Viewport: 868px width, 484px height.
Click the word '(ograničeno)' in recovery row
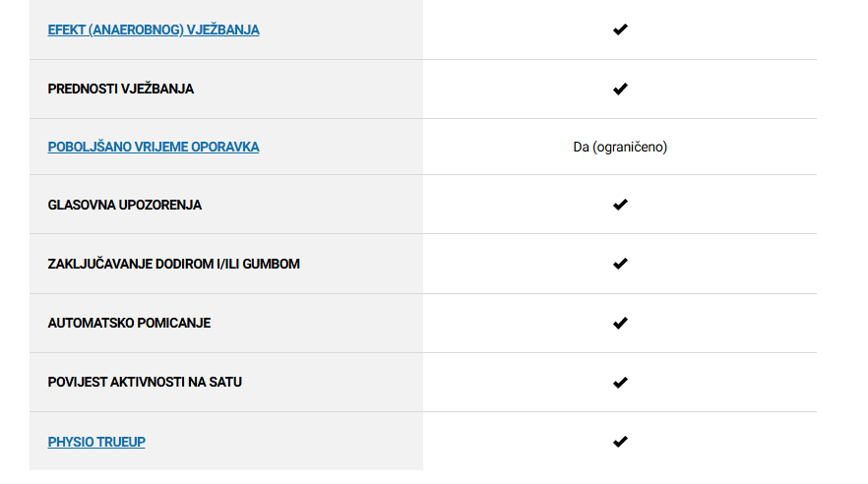pyautogui.click(x=630, y=148)
